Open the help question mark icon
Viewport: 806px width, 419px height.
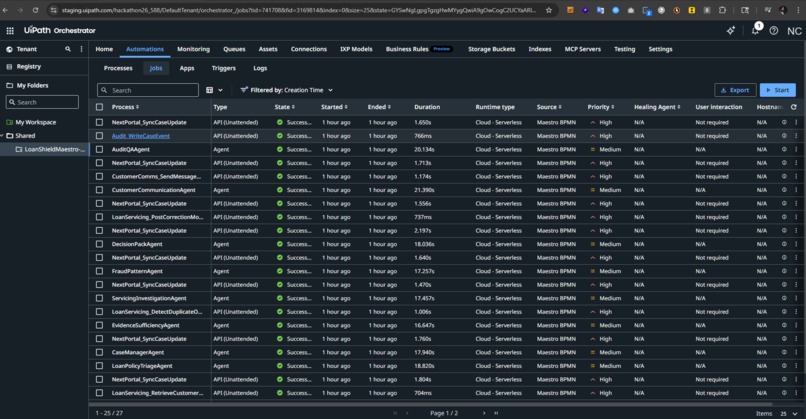click(774, 31)
